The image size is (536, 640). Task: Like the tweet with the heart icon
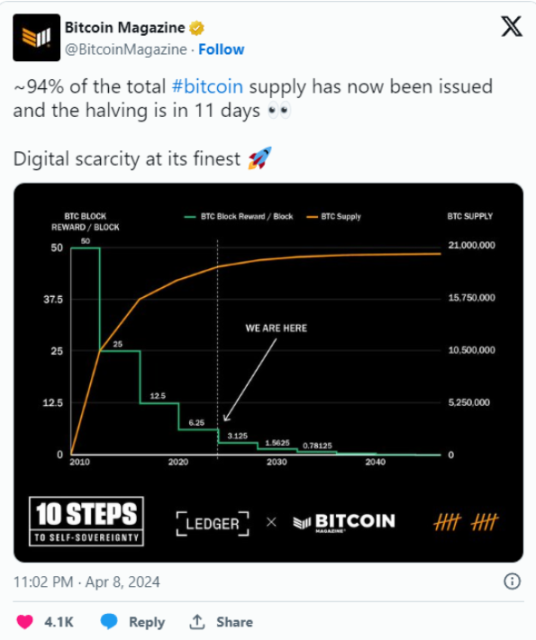coord(24,622)
